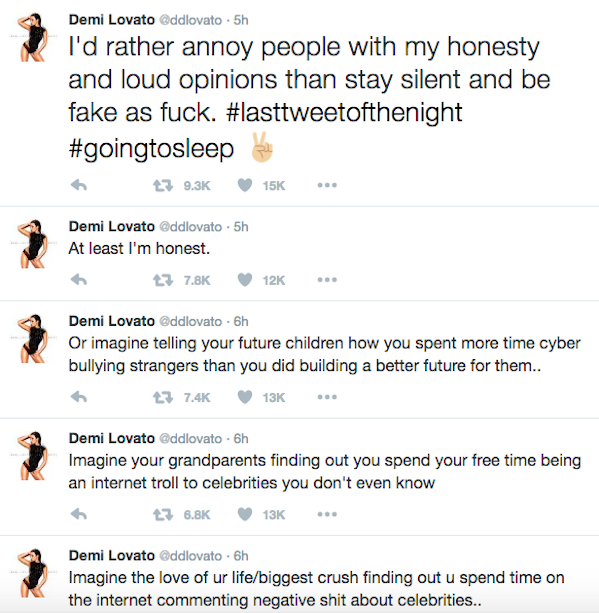
Task: Like the 'future children' cyber bullying tweet
Action: [245, 397]
